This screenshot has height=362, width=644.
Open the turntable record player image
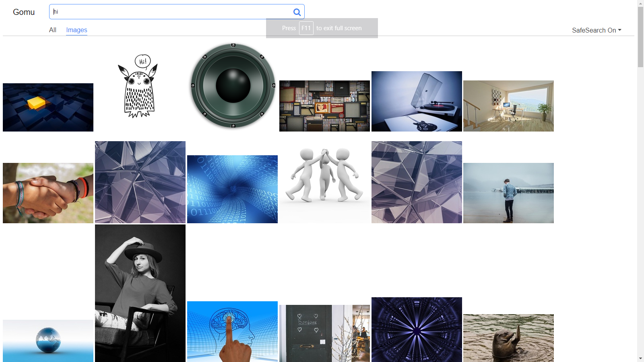point(417,101)
